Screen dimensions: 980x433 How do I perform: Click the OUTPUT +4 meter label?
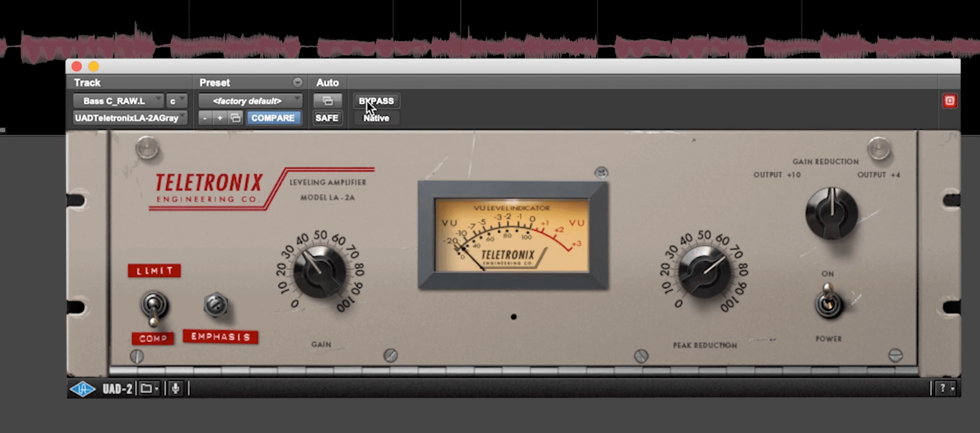[x=879, y=175]
